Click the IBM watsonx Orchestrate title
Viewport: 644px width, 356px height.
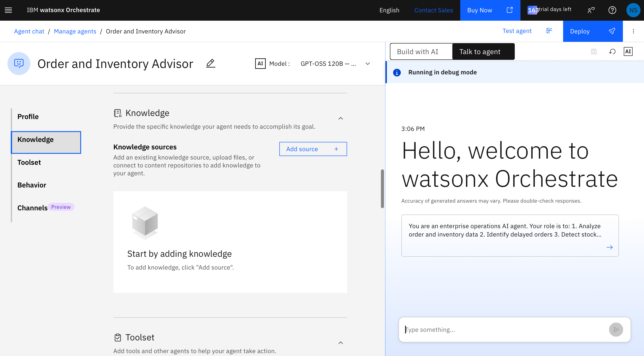tap(63, 10)
